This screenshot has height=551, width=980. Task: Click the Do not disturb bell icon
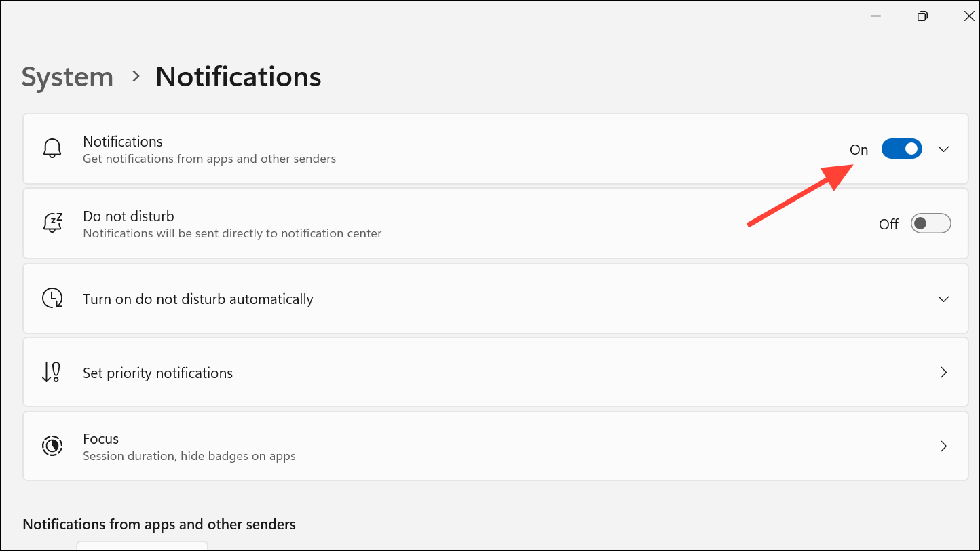click(x=52, y=223)
